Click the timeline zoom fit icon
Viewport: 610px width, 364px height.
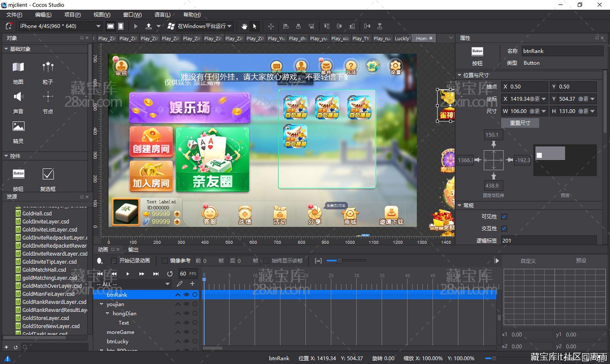coord(319,260)
